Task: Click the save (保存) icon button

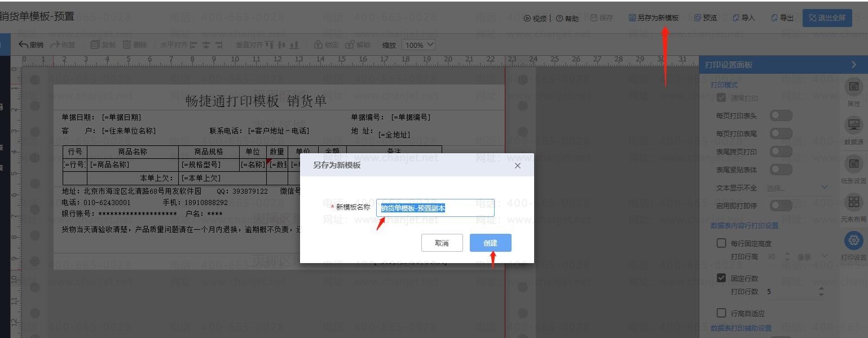Action: point(602,18)
